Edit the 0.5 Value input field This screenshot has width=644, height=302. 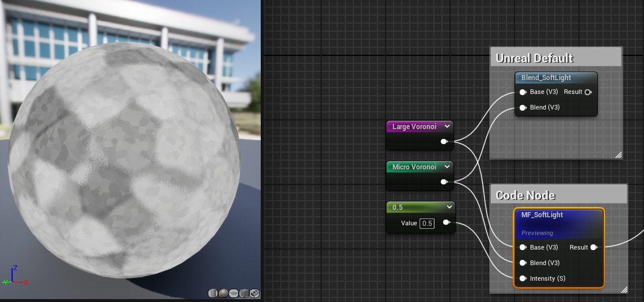427,224
